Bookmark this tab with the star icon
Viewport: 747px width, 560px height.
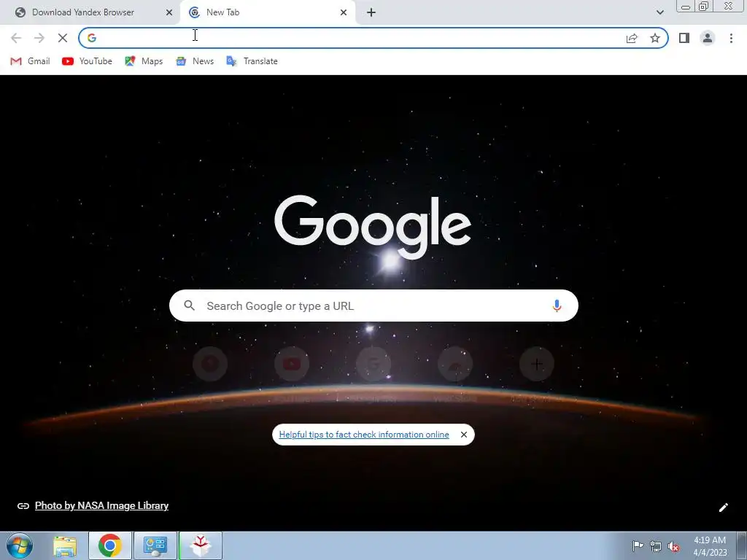(655, 38)
